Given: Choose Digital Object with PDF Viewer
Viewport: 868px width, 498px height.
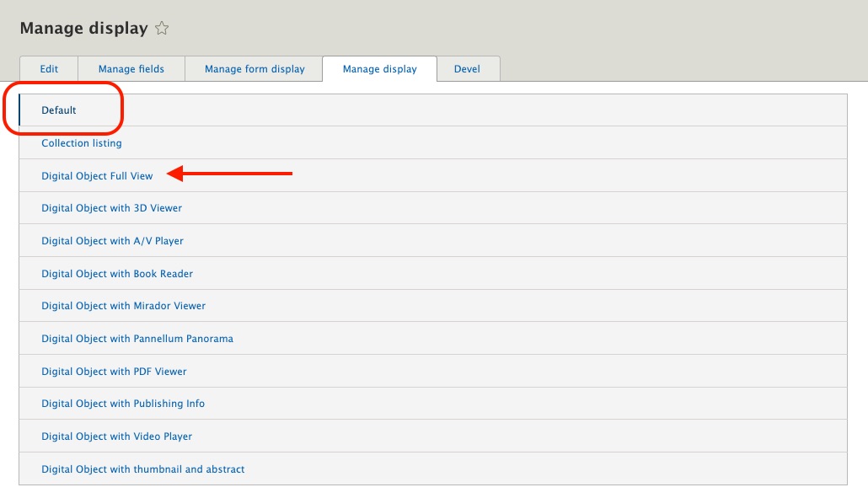Looking at the screenshot, I should (x=114, y=372).
